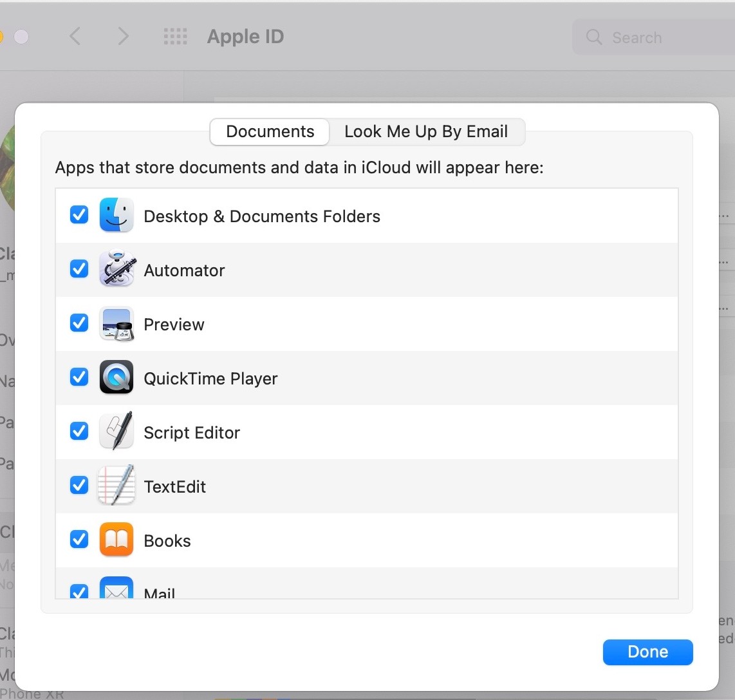Click the 'Apps that store documents' description text
Screen dimensions: 735x700
(299, 167)
